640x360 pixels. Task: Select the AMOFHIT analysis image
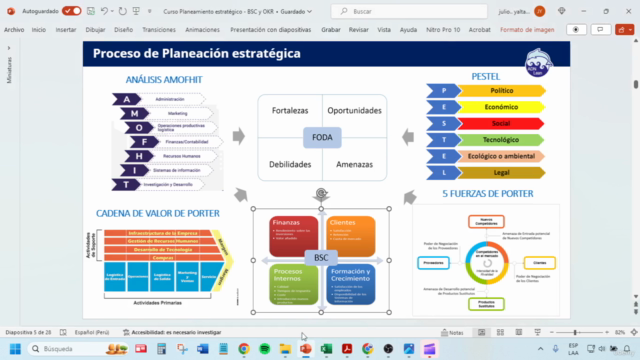coord(167,141)
